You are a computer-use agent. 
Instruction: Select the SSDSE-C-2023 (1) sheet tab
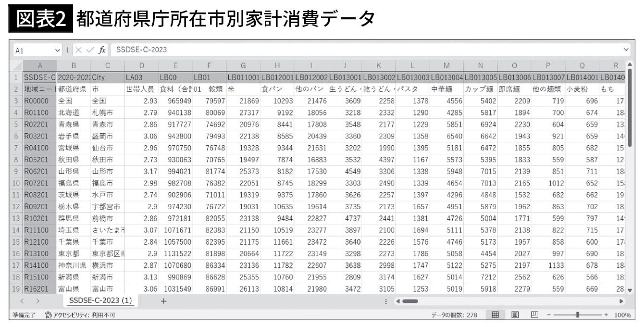point(100,301)
